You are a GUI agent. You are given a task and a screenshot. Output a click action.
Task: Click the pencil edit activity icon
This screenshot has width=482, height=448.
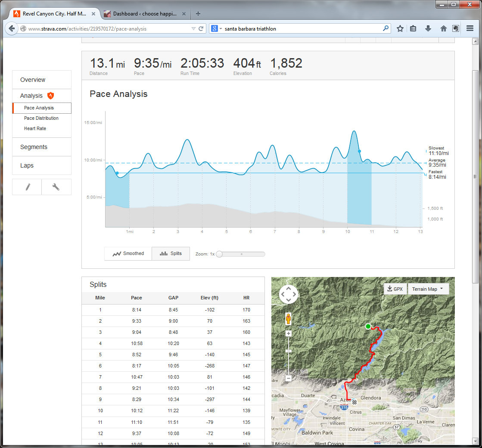27,187
